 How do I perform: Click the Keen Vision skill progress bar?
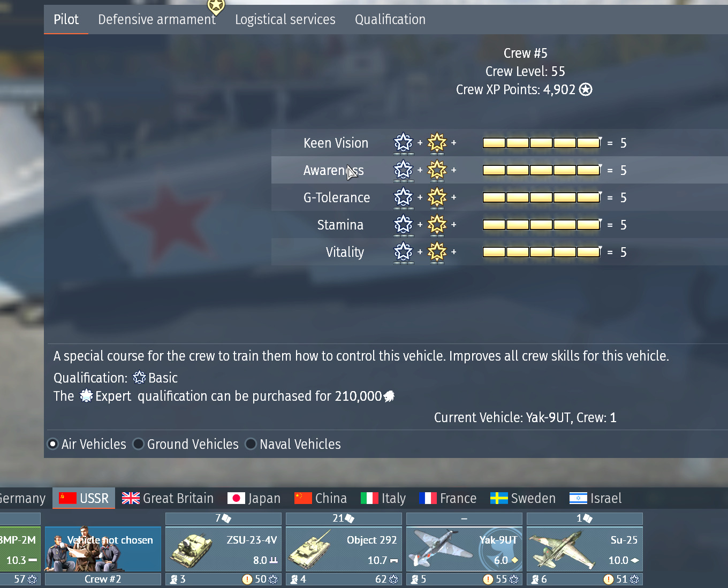pyautogui.click(x=542, y=143)
